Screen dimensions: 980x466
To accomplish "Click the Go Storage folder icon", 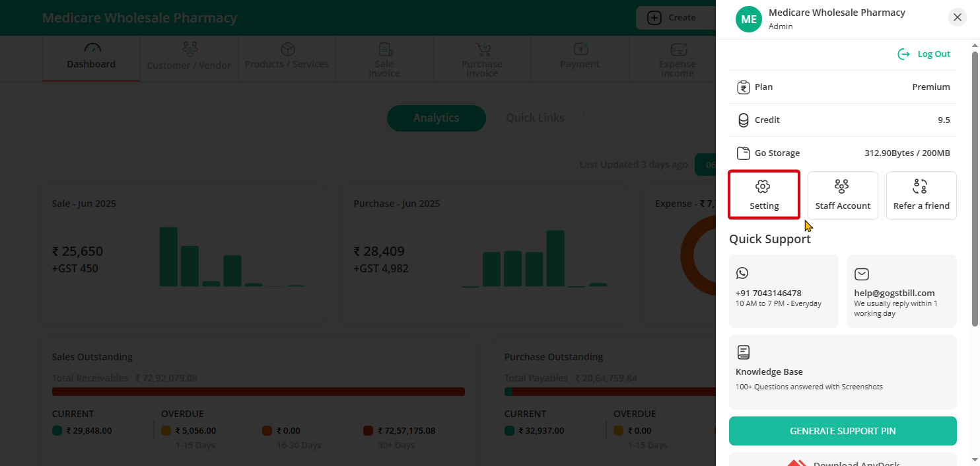I will pos(743,153).
